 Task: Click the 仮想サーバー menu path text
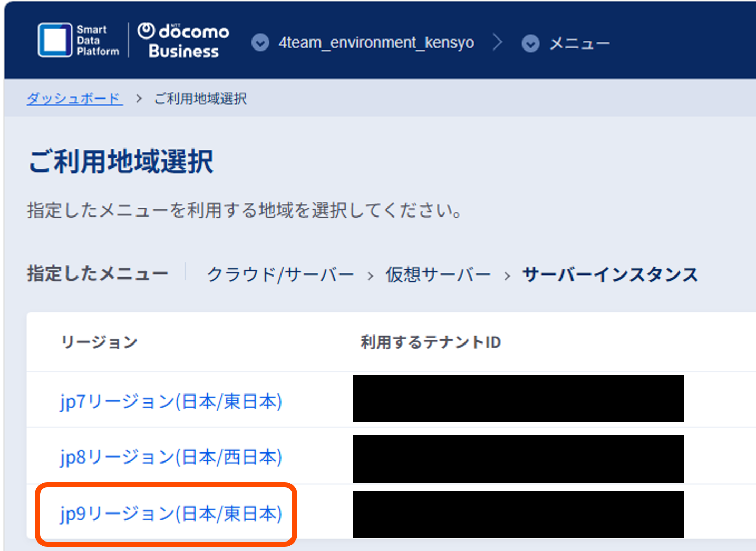pyautogui.click(x=438, y=274)
